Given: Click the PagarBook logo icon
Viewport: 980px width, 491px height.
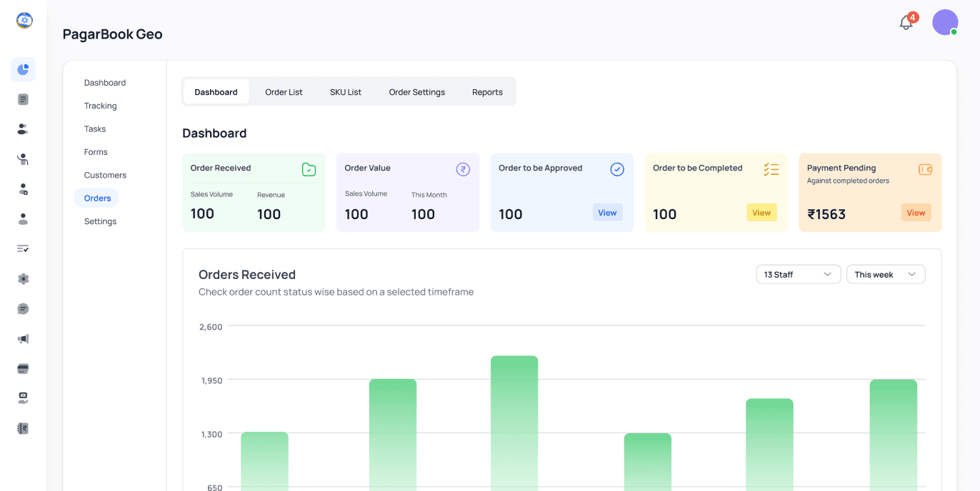Looking at the screenshot, I should pos(24,21).
